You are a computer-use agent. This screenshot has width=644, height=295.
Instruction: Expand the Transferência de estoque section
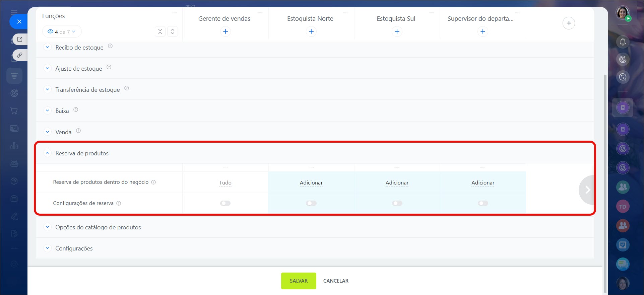coord(48,89)
